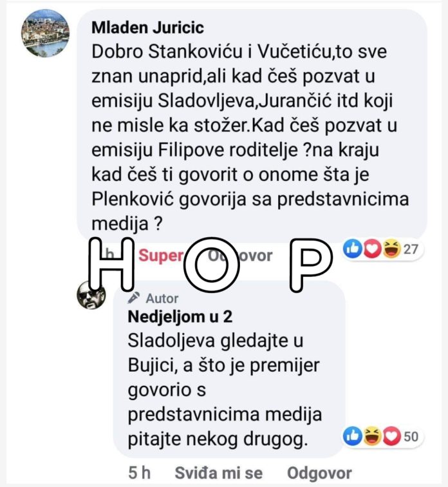Click the heart reaction on the reply
Viewport: 448px width, 487px height.
point(391,436)
